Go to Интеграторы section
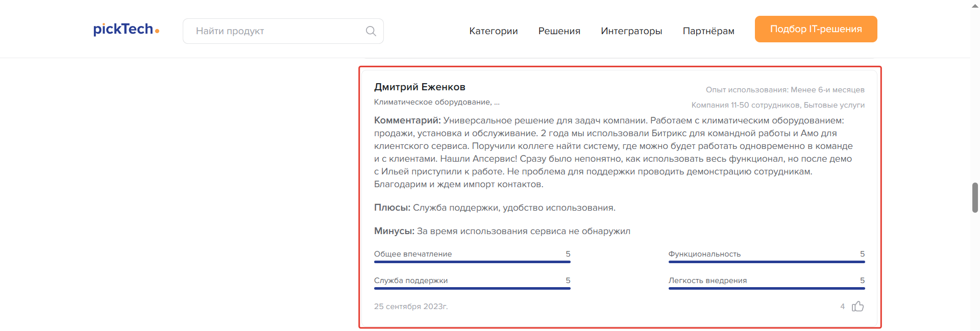The height and width of the screenshot is (331, 980). pyautogui.click(x=631, y=31)
